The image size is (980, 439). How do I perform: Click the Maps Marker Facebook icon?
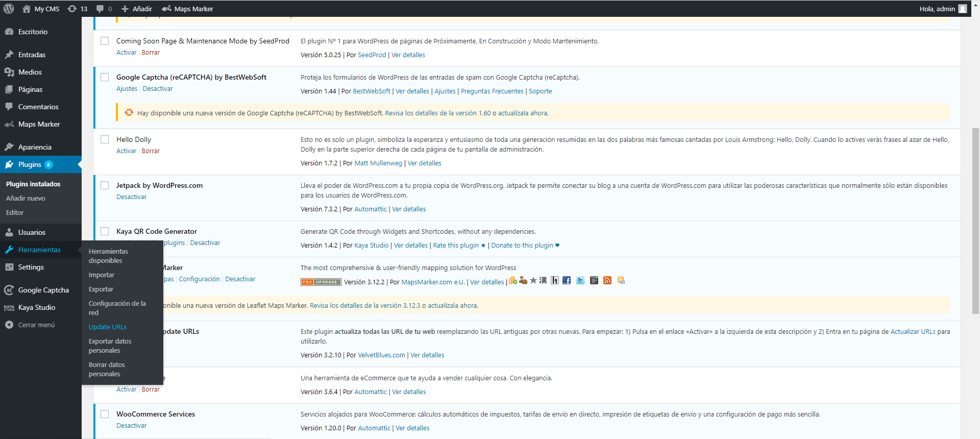tap(567, 280)
